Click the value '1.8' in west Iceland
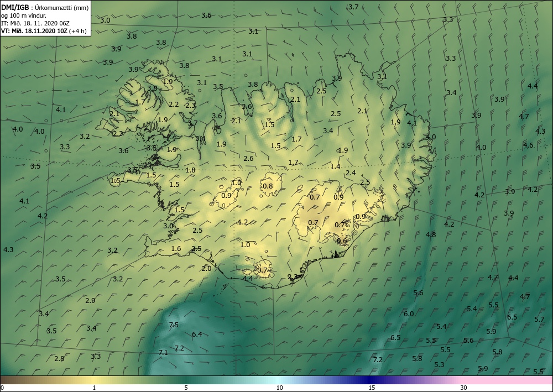The width and height of the screenshot is (553, 392). [x=190, y=170]
